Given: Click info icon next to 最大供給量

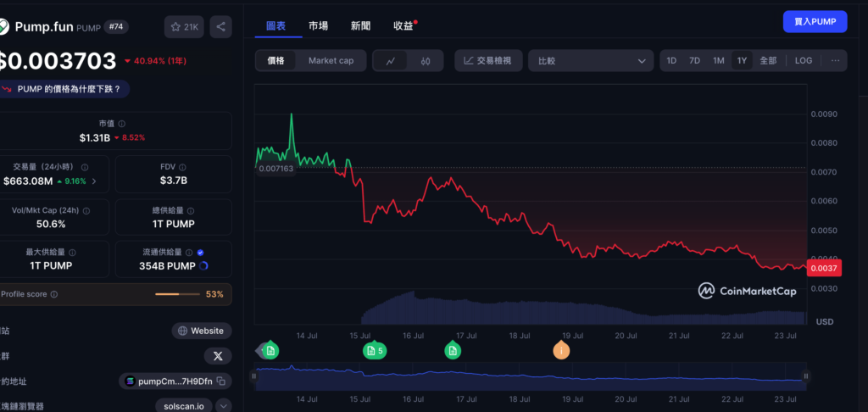Looking at the screenshot, I should [73, 253].
